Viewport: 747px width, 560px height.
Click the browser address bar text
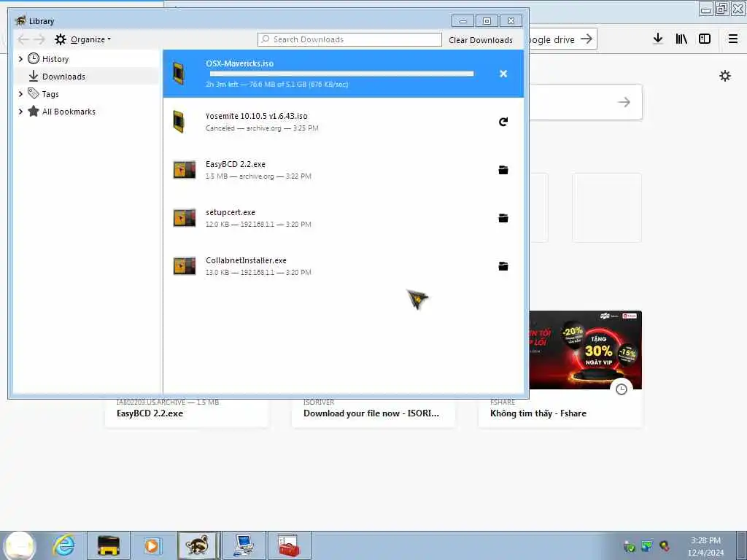(551, 39)
